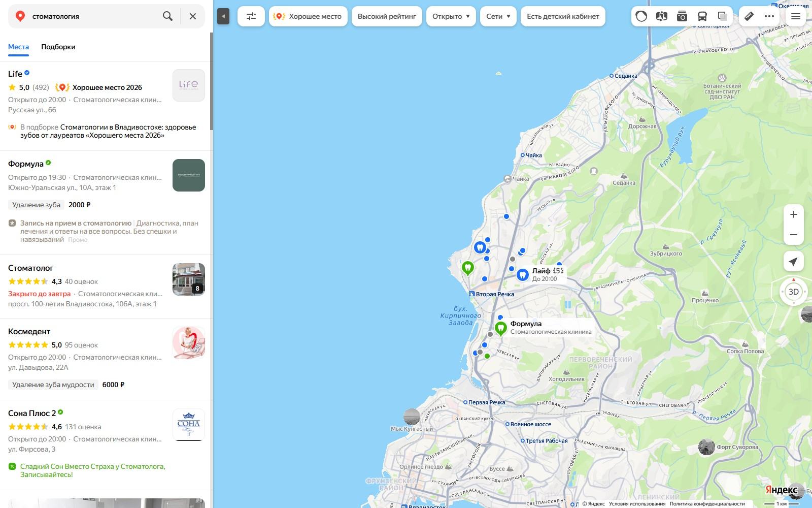Toggle the Высокий рейтинг filter
This screenshot has height=508, width=812.
point(387,16)
